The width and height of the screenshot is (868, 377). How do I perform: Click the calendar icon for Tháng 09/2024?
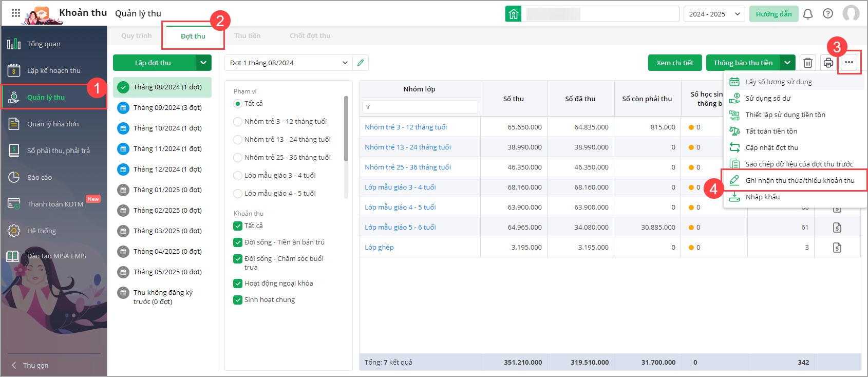(123, 107)
